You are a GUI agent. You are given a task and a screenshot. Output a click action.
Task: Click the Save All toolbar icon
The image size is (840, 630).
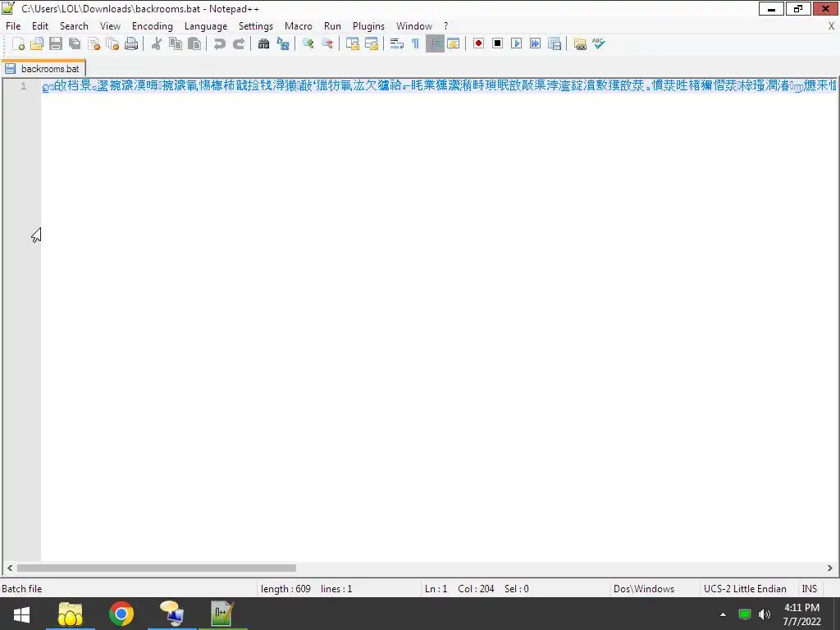[75, 44]
